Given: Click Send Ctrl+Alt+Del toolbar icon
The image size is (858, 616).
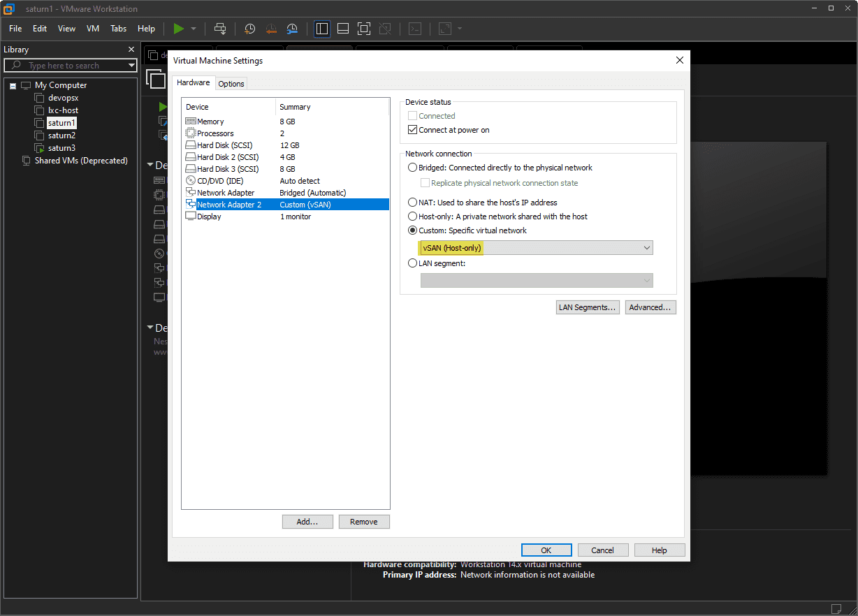Looking at the screenshot, I should [x=220, y=29].
